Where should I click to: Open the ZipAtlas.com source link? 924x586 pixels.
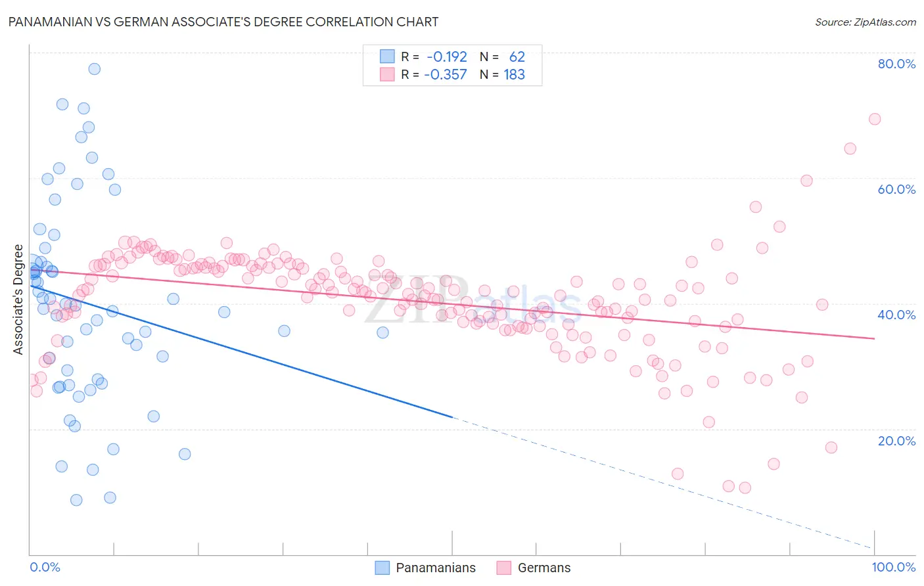tap(866, 22)
